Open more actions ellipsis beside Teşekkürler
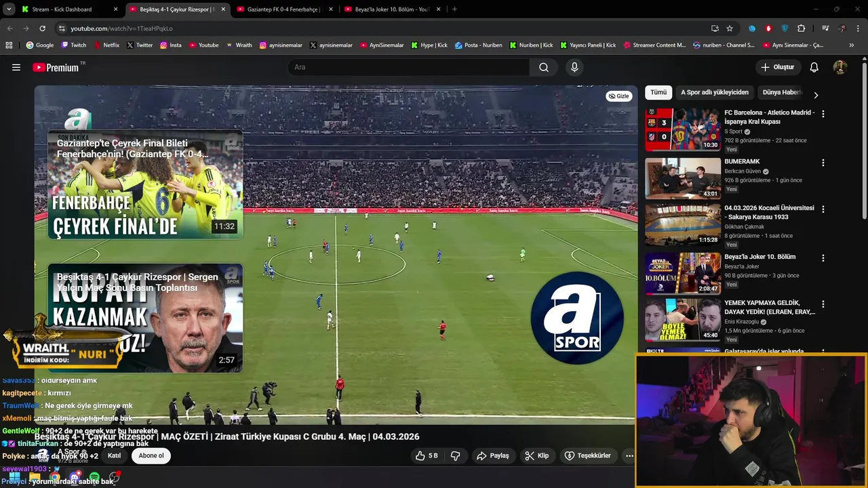 click(x=629, y=455)
